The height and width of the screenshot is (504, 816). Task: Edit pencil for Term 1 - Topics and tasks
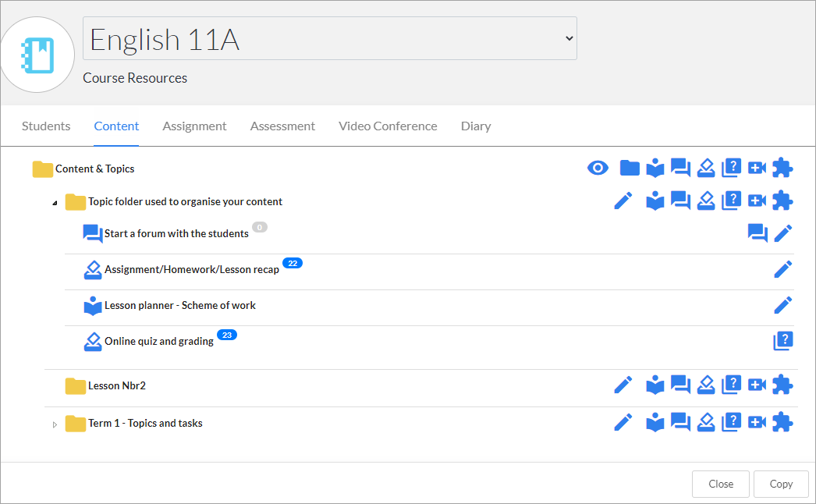tap(623, 422)
